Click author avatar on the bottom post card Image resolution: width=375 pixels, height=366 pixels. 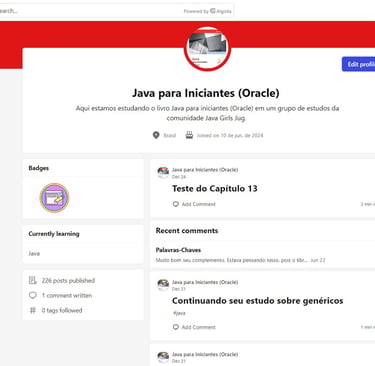point(163,357)
